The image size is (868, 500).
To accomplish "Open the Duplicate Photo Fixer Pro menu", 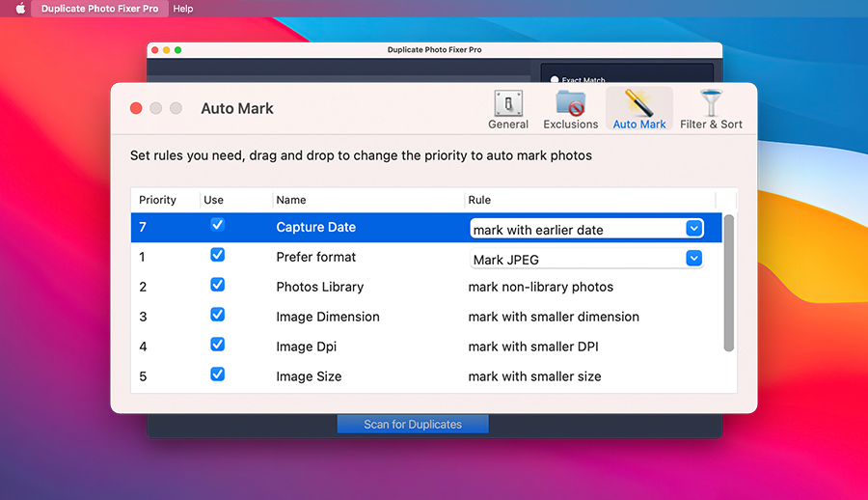I will click(x=99, y=9).
